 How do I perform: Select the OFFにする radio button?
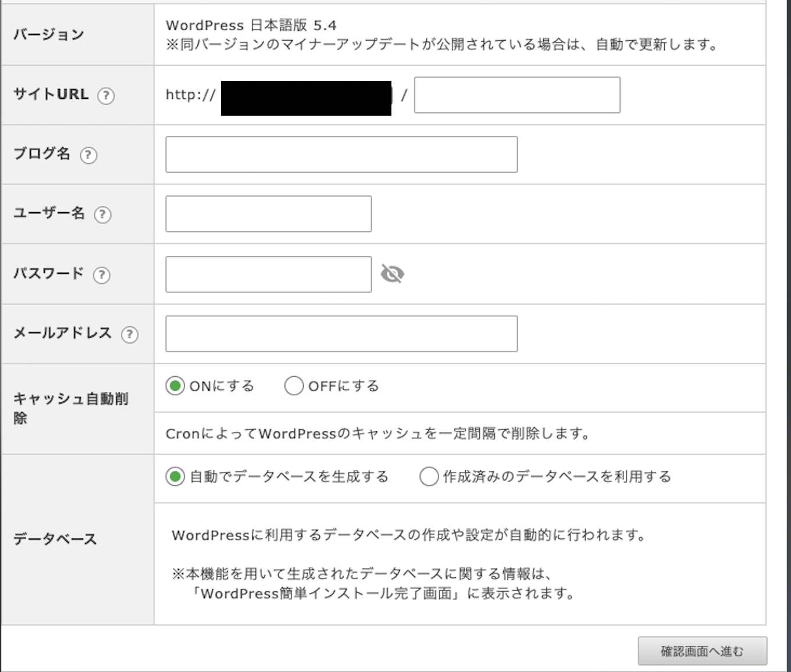(x=294, y=386)
